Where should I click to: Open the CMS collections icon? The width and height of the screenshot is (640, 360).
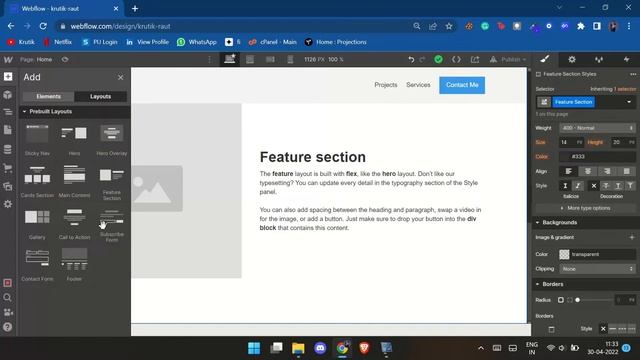8,149
